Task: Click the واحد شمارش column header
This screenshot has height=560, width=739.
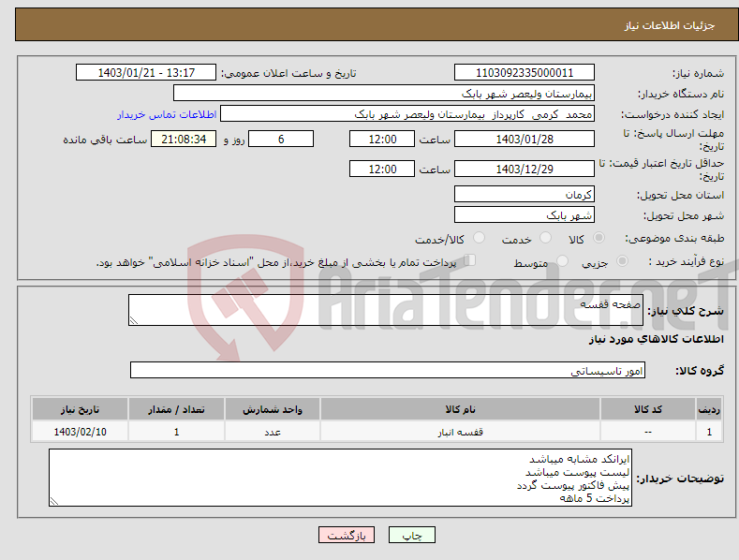Action: [273, 409]
